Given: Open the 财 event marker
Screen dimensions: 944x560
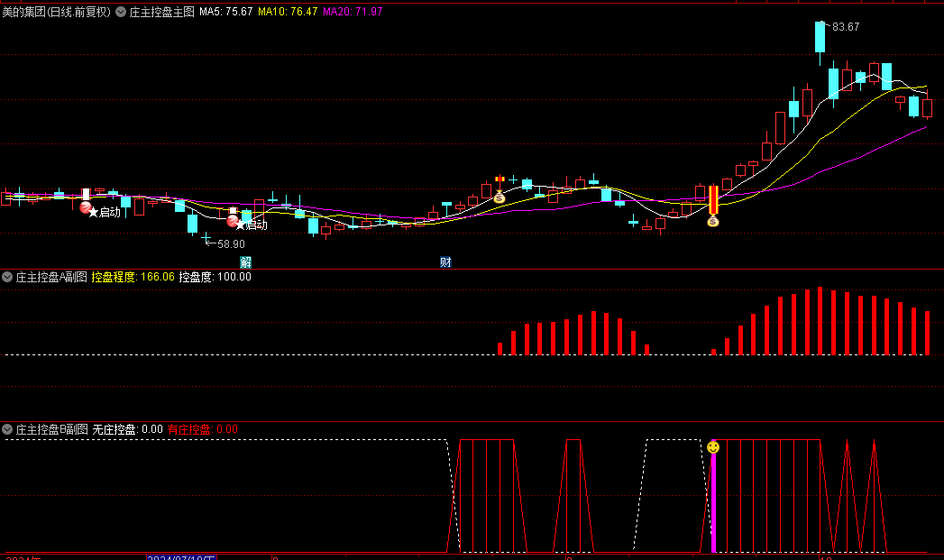Looking at the screenshot, I should click(445, 262).
